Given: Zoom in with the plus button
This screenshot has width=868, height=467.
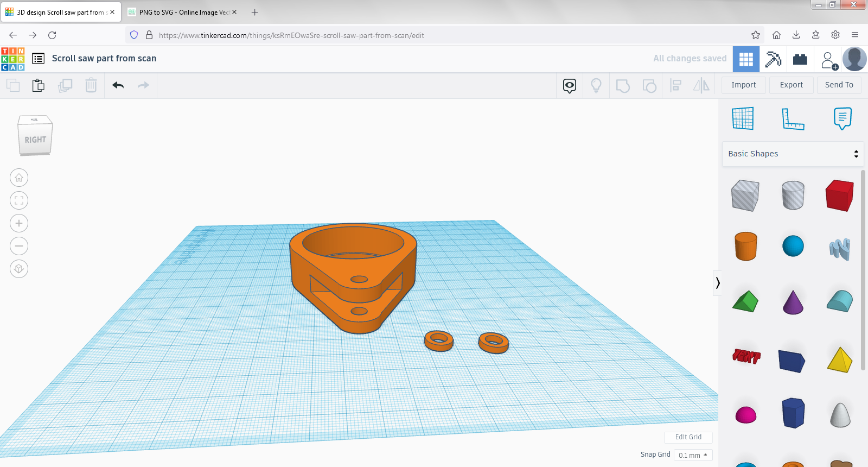Looking at the screenshot, I should tap(19, 223).
